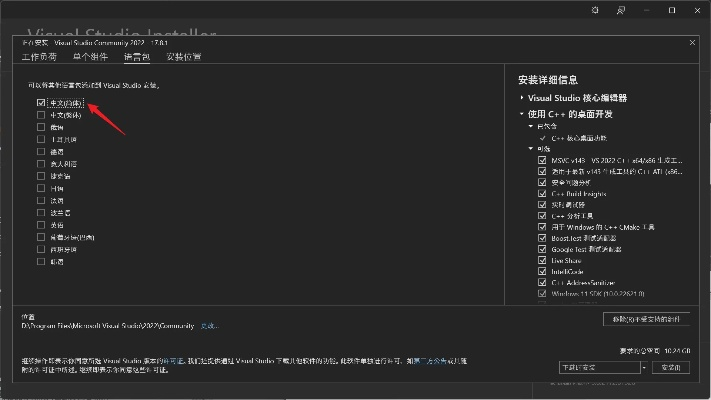Image resolution: width=711 pixels, height=400 pixels.
Task: Select the 德语 language pack
Action: 41,151
